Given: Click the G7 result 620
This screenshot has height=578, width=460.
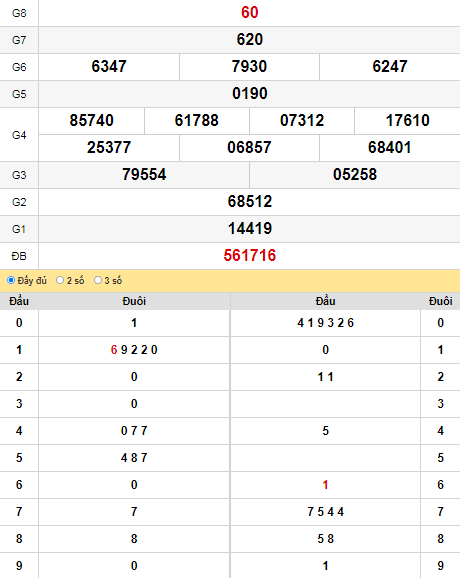Looking at the screenshot, I should tap(250, 39).
